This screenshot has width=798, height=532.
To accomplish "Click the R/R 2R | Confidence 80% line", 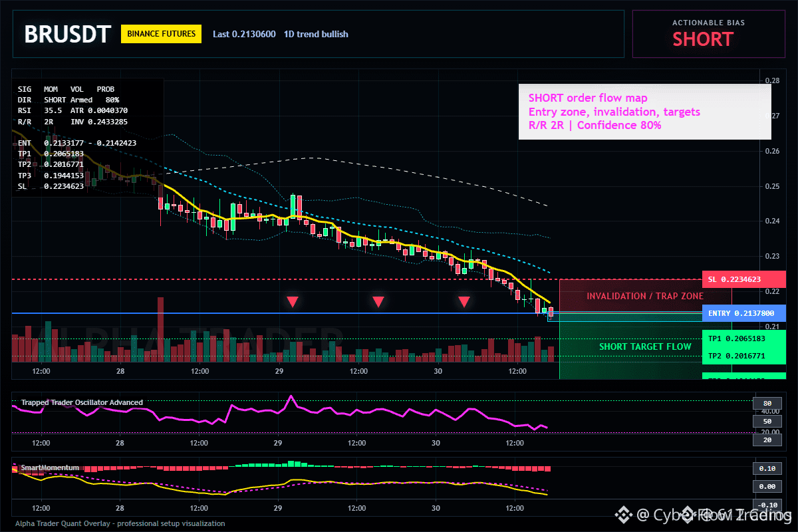I will [x=595, y=125].
